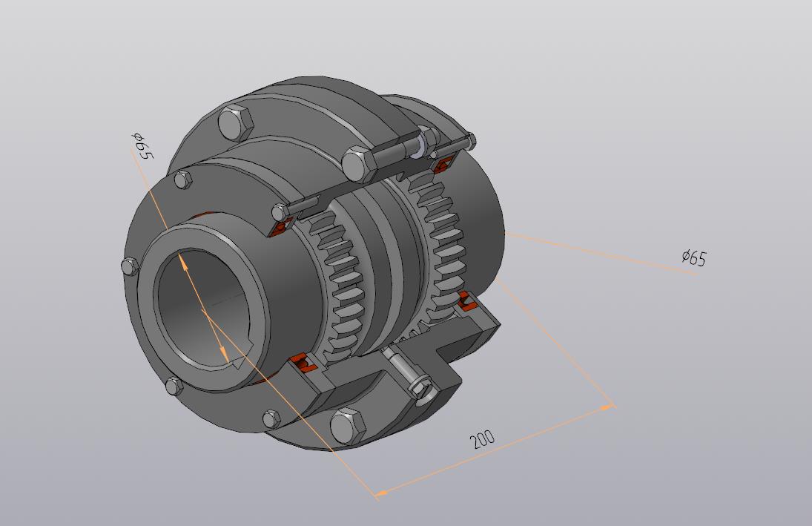This screenshot has height=526, width=812.
Task: Click the orange seal at the lower left cutaway
Action: coord(300,363)
